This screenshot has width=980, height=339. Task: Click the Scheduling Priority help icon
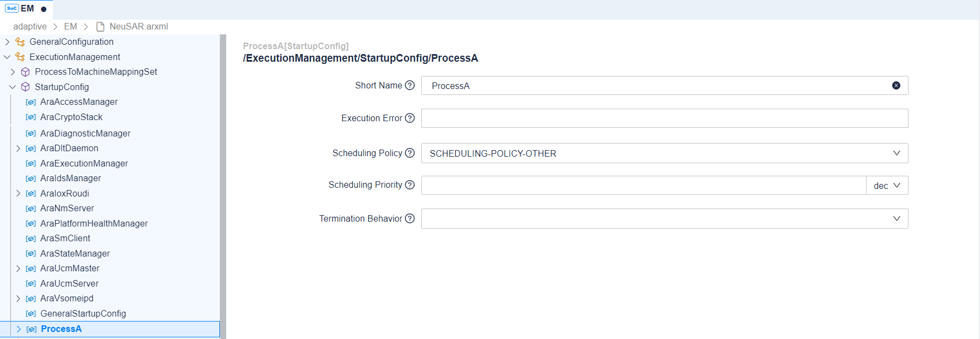410,185
